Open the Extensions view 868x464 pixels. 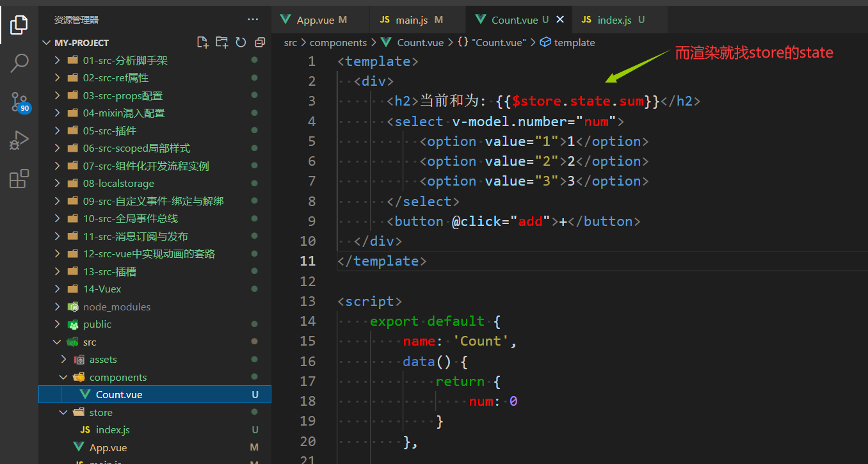point(19,179)
